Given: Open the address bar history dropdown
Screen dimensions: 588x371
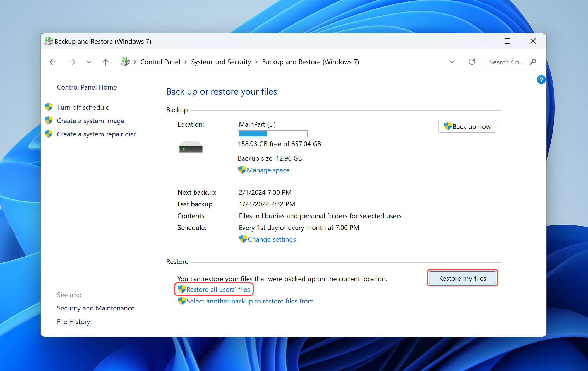Looking at the screenshot, I should pos(452,62).
